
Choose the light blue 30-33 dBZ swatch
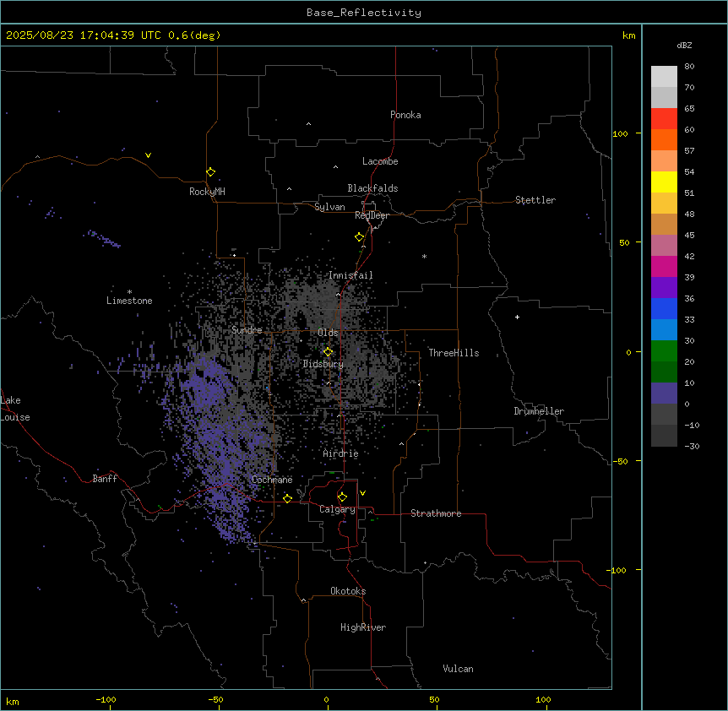click(664, 330)
